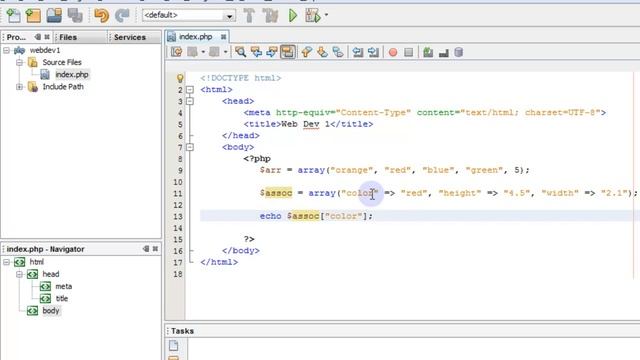640x360 pixels.
Task: Click the Find Selection magnifier icon
Action: click(x=240, y=52)
